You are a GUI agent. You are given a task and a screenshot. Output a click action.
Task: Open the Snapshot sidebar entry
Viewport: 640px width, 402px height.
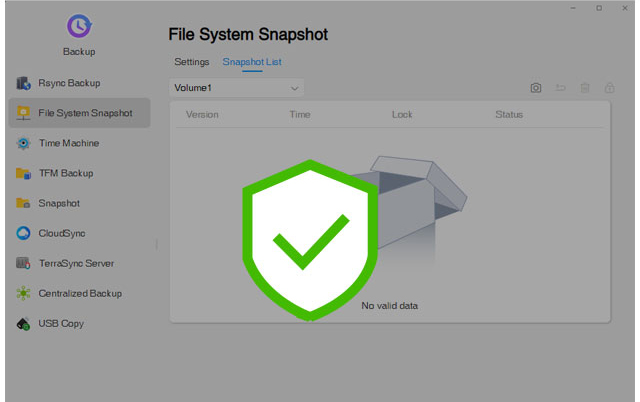[80, 203]
